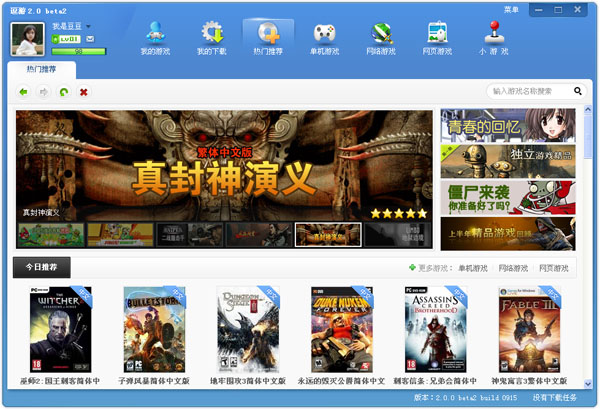Select the third carousel thumbnail 二战狙击手
Viewport: 600px width, 410px height.
tap(189, 235)
